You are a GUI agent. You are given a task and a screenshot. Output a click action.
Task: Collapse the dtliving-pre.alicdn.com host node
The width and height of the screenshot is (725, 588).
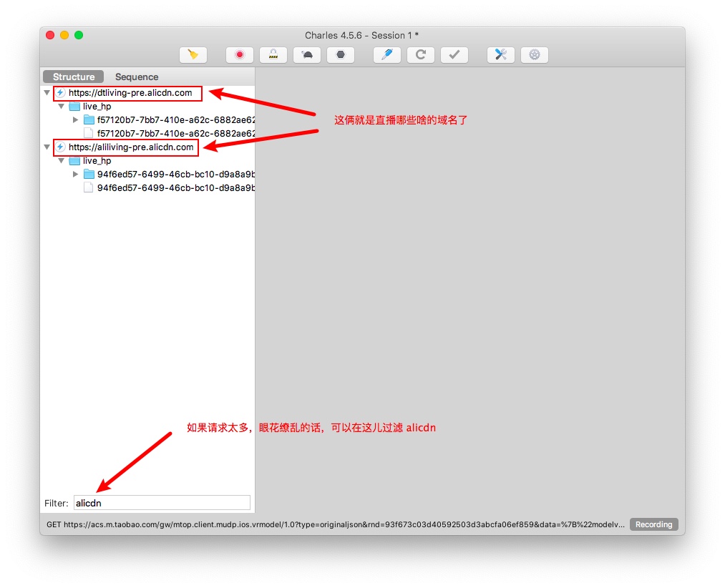(47, 93)
